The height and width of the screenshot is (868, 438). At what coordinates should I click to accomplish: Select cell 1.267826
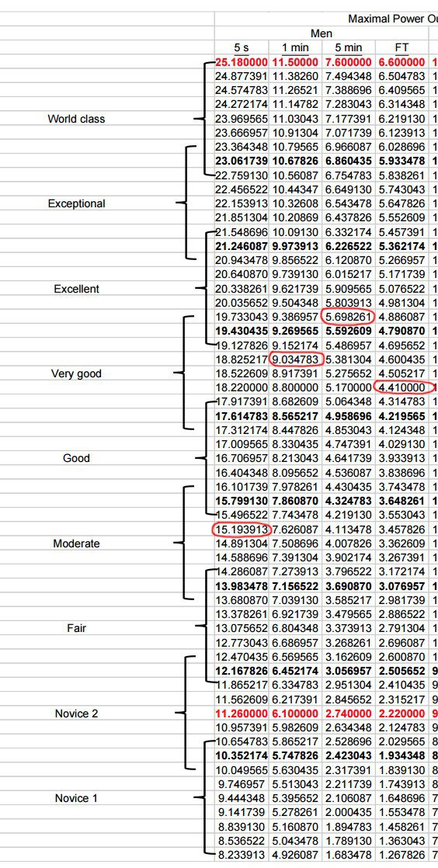401,856
